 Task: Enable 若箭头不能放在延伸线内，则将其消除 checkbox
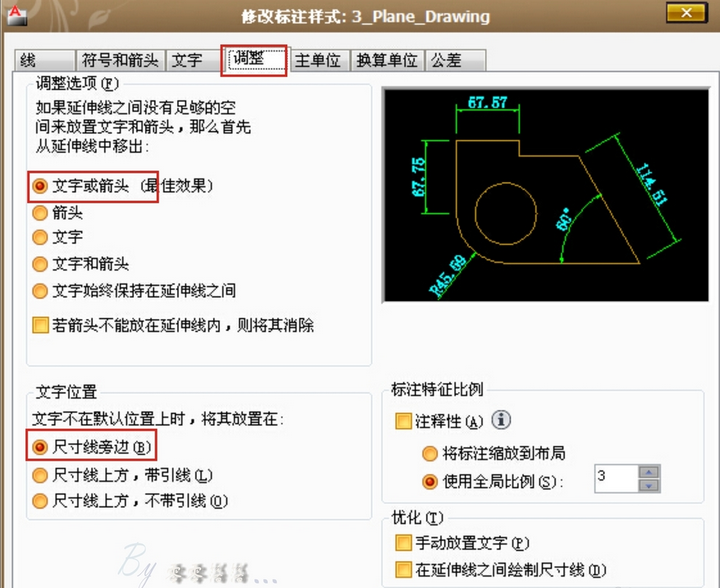(x=40, y=325)
